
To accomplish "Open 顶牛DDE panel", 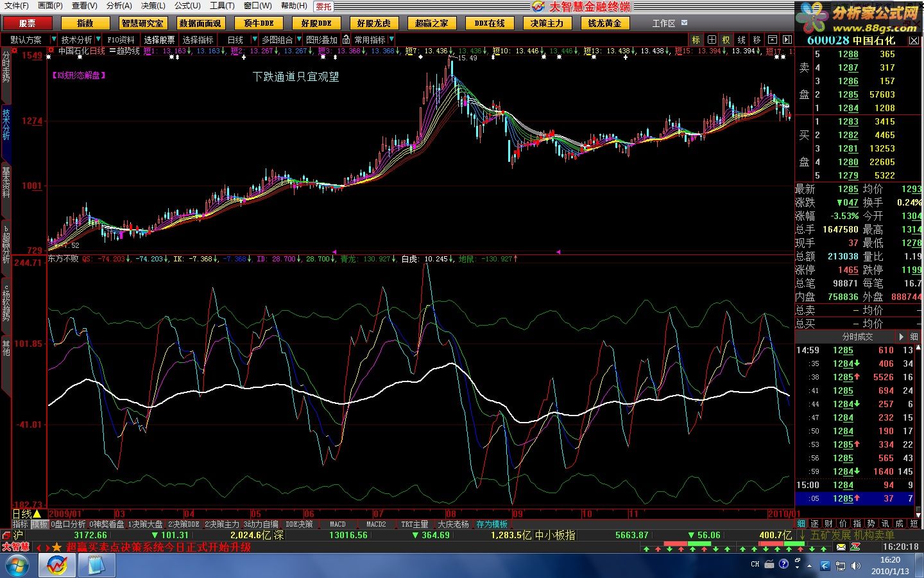I will coord(258,23).
